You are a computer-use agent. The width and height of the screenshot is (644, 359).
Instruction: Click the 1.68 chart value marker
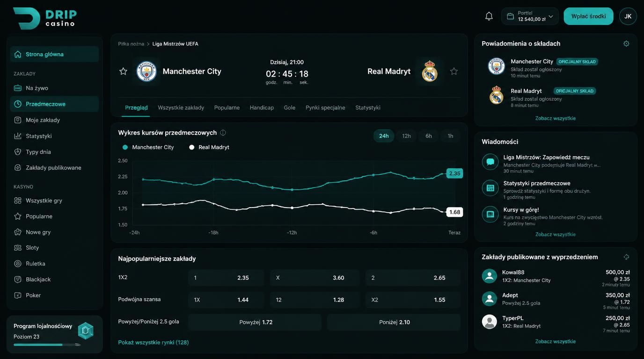coord(454,212)
